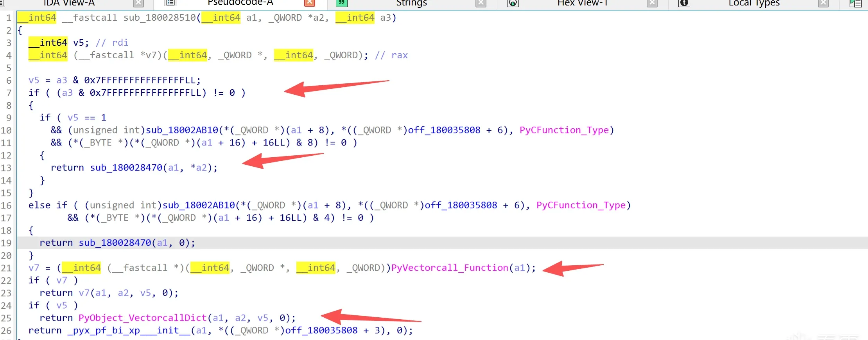Click the PyVectorcall_Function call

point(450,268)
